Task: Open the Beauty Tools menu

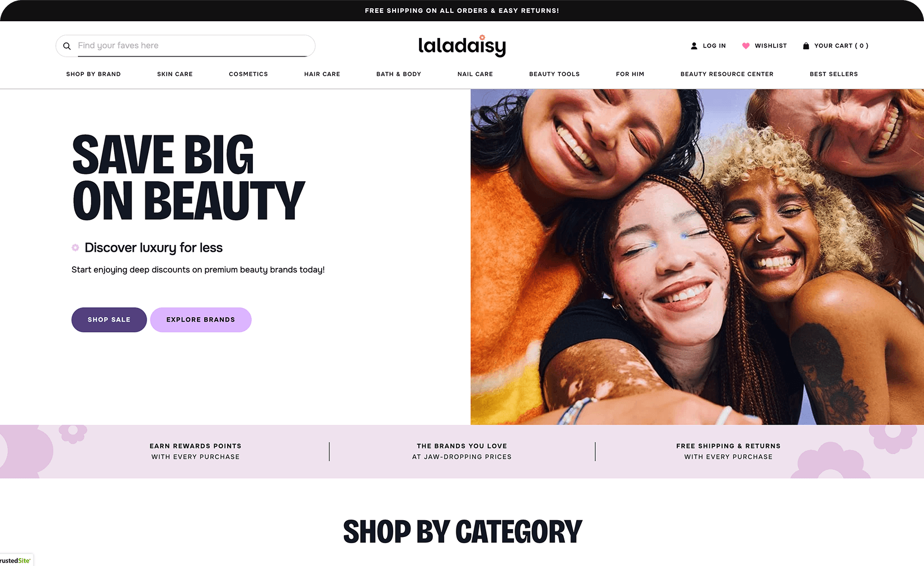Action: coord(554,74)
